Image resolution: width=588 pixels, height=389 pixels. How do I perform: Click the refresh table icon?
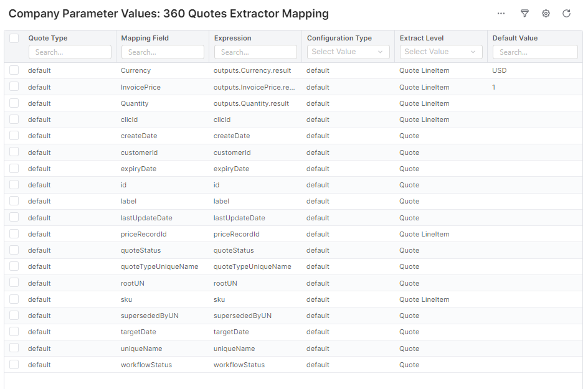point(566,14)
